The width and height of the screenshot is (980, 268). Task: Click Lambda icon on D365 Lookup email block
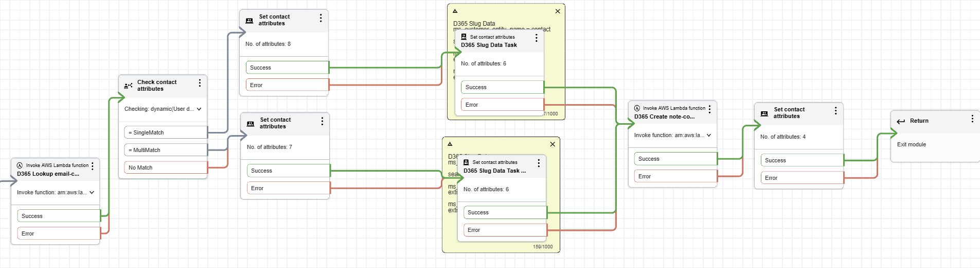coord(20,165)
